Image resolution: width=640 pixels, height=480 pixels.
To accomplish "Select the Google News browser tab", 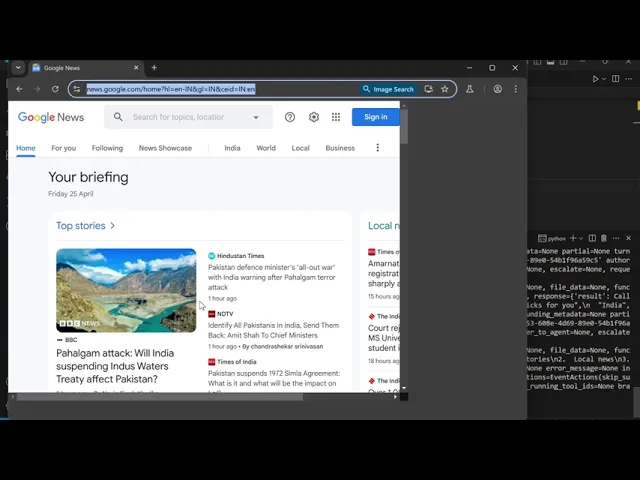I will pos(86,68).
